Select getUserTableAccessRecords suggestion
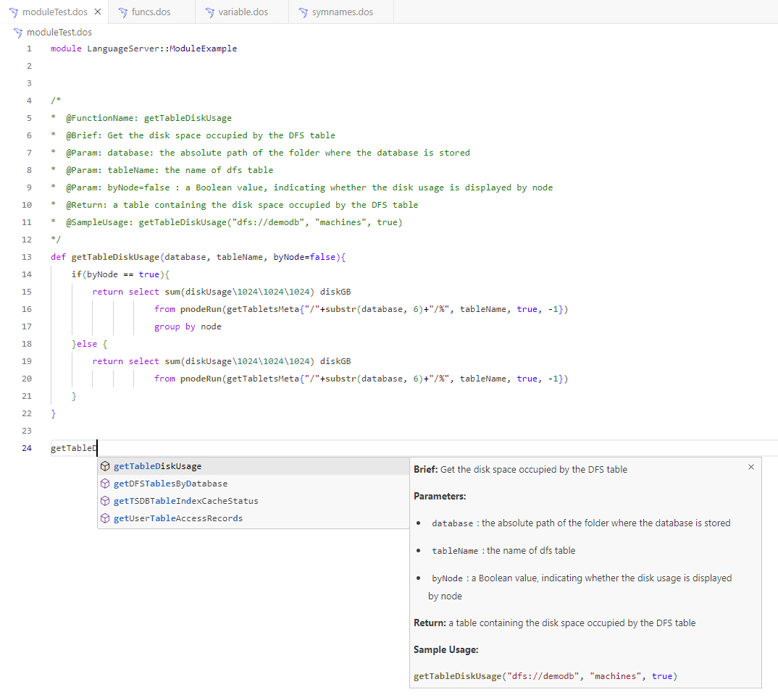The height and width of the screenshot is (700, 778). tap(178, 518)
